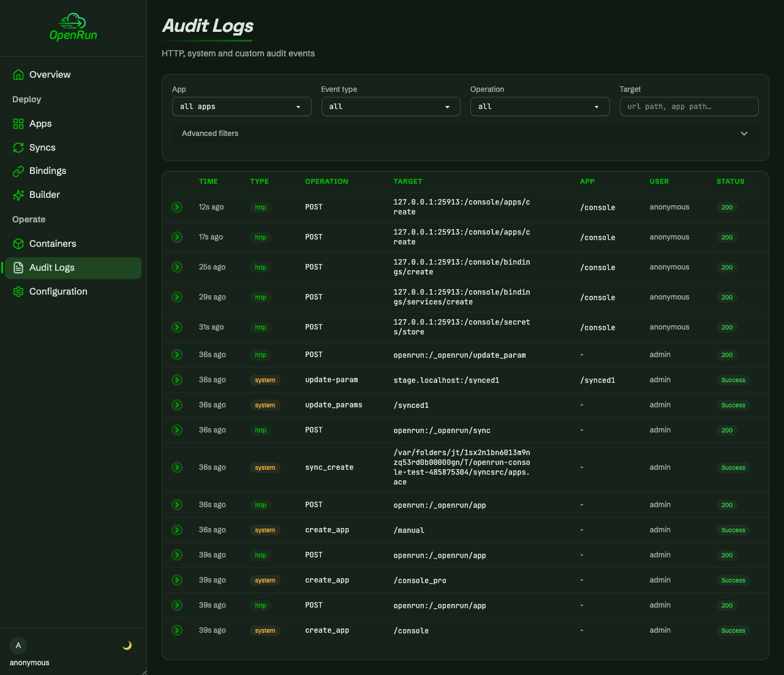Expand the 12s ago log row
The width and height of the screenshot is (784, 675).
pyautogui.click(x=177, y=207)
